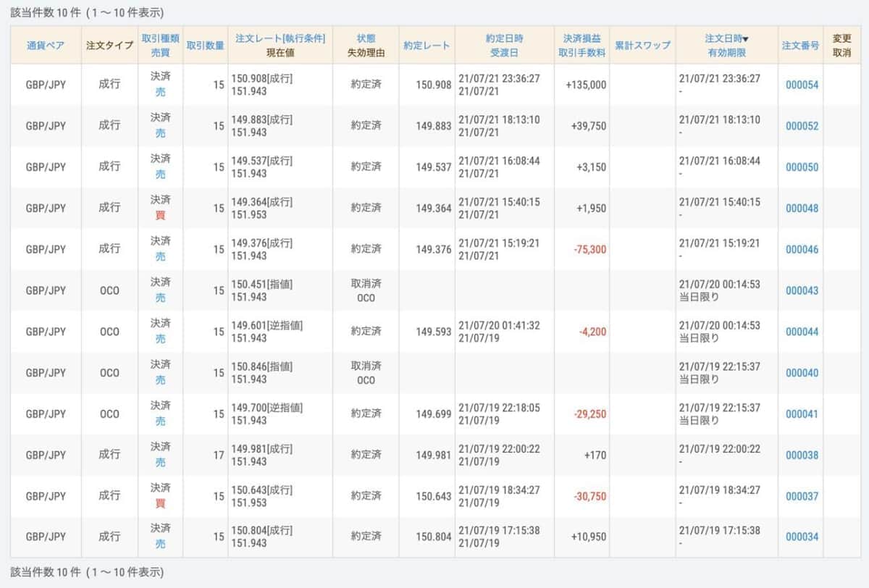Image resolution: width=869 pixels, height=588 pixels.
Task: Sort by 取引種類 column header
Action: click(160, 38)
